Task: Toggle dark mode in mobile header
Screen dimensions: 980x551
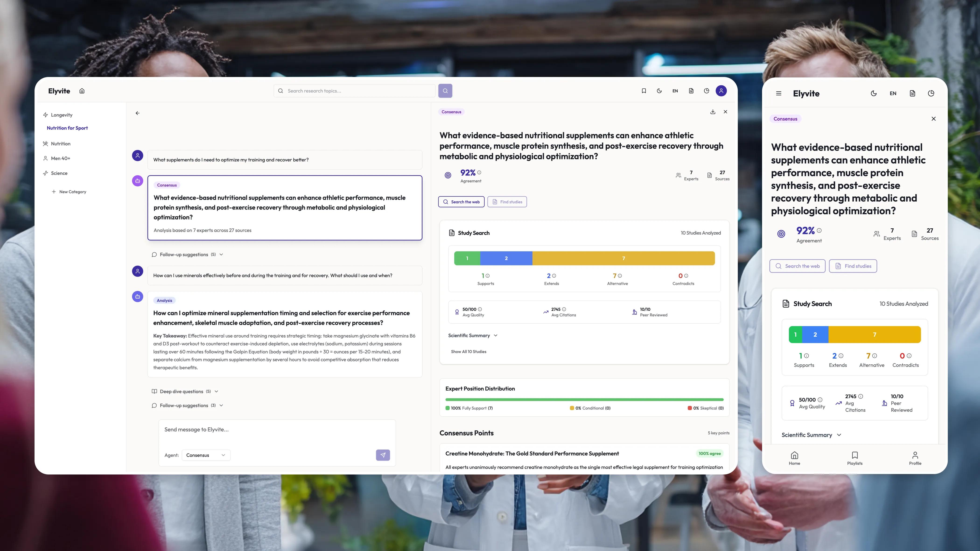Action: [873, 94]
